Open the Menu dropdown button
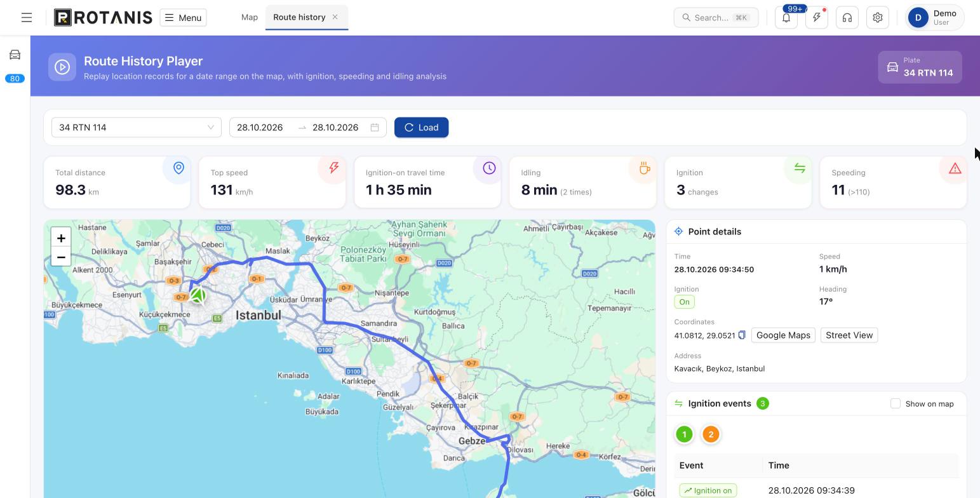980x498 pixels. coord(183,18)
